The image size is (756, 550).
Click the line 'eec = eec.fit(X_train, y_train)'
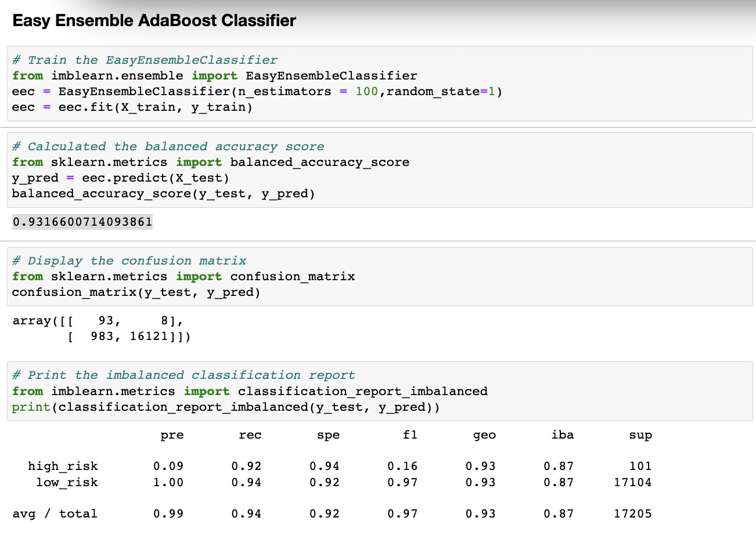tap(132, 107)
